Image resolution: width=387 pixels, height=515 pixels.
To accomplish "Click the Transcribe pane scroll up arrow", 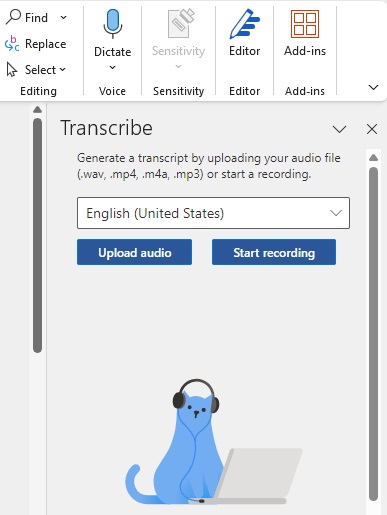I will point(374,158).
